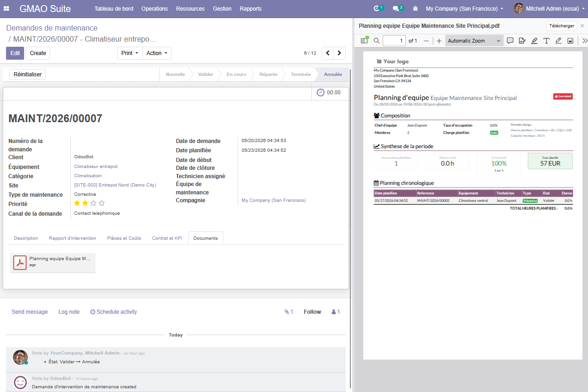Viewport: 588px width, 392px height.
Task: Open the [SITE-002] Entrepot Nord link
Action: (115, 185)
